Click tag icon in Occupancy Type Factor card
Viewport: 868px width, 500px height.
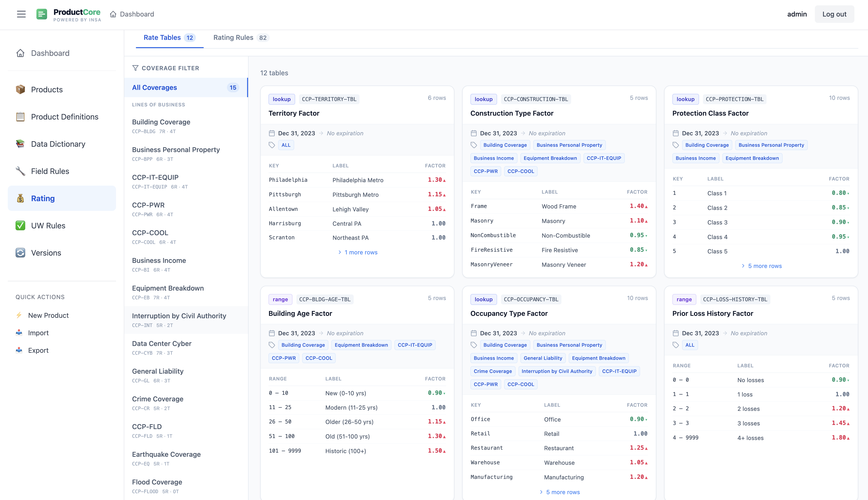(x=474, y=345)
